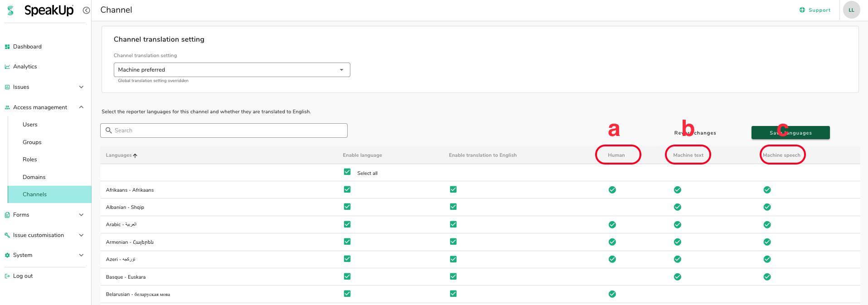
Task: Sort by Languages arrow icon
Action: [x=135, y=155]
